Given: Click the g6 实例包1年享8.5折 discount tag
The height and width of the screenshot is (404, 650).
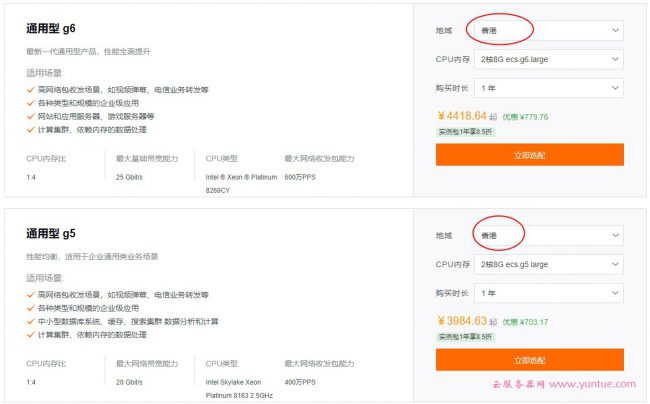Looking at the screenshot, I should [x=463, y=131].
